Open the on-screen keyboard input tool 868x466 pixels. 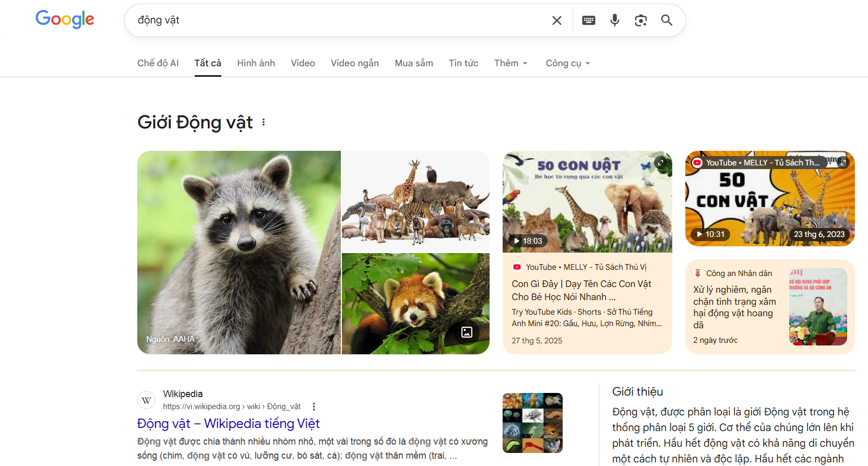[x=589, y=20]
